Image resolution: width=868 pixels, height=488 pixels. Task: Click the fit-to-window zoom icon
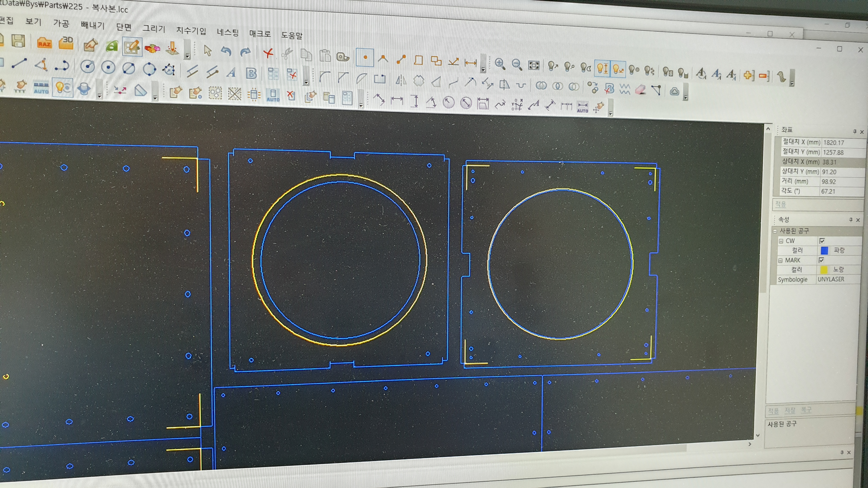[x=533, y=65]
